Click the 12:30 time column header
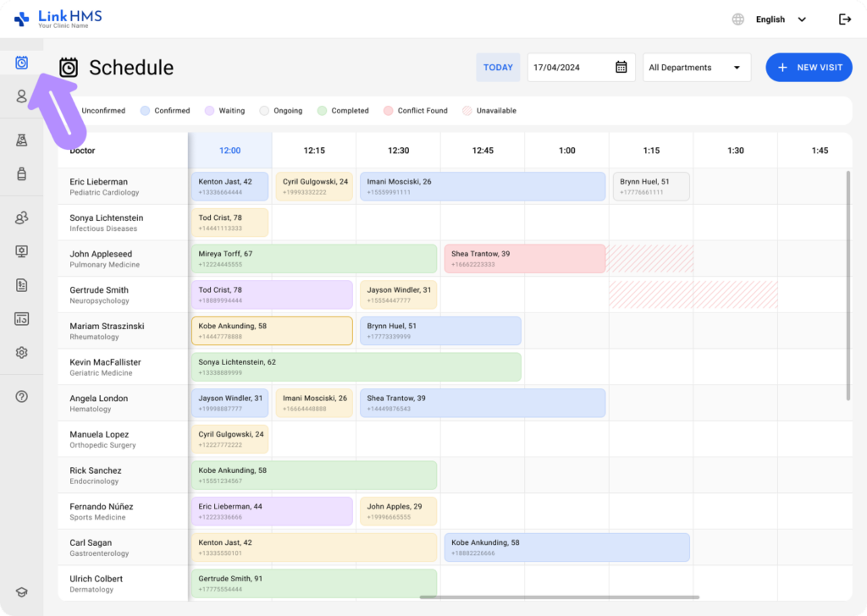This screenshot has height=616, width=867. (398, 151)
